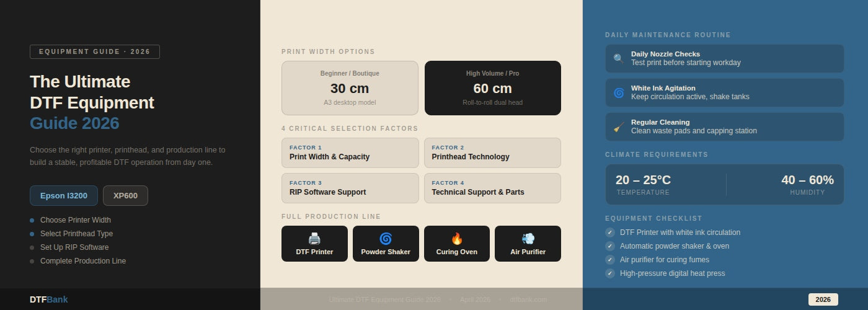The image size is (868, 310).
Task: Click 'Roll-to-roll dual head' caption
Action: tap(493, 102)
